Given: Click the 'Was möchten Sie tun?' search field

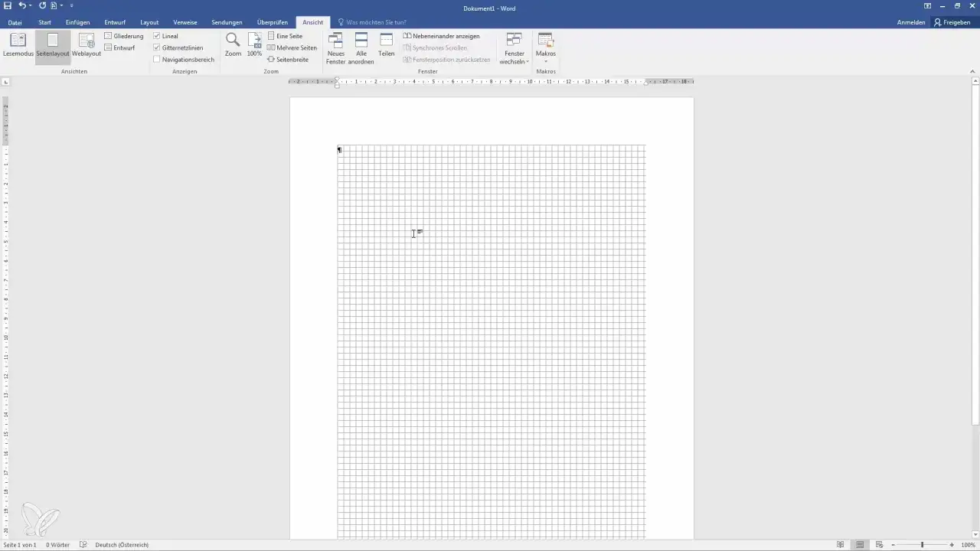Looking at the screenshot, I should tap(376, 22).
